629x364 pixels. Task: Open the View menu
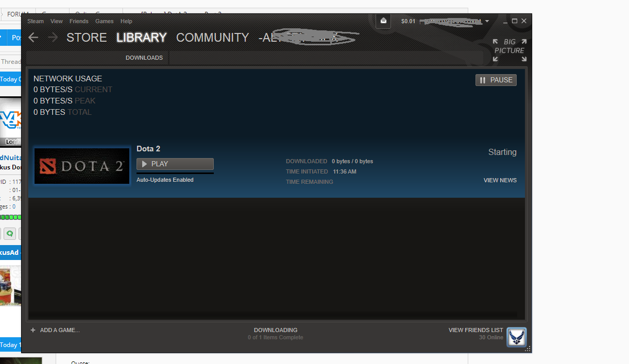point(57,21)
